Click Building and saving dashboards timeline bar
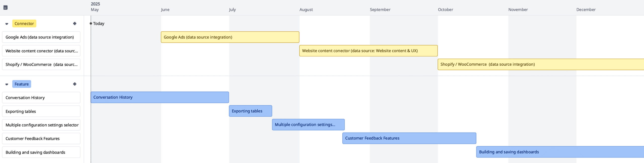644x163 pixels. [x=560, y=152]
